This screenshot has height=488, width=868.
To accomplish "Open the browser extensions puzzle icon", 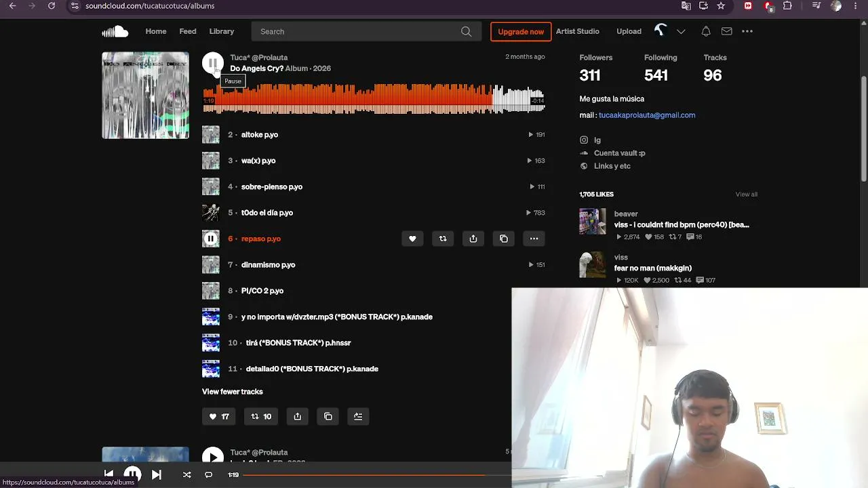I will coord(787,6).
